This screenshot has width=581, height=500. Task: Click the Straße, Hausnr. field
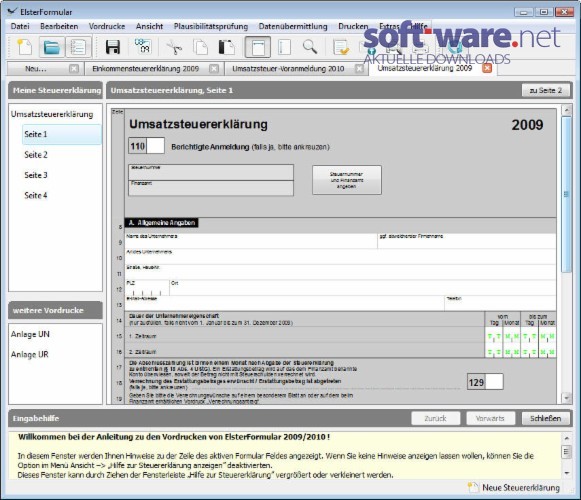click(341, 272)
